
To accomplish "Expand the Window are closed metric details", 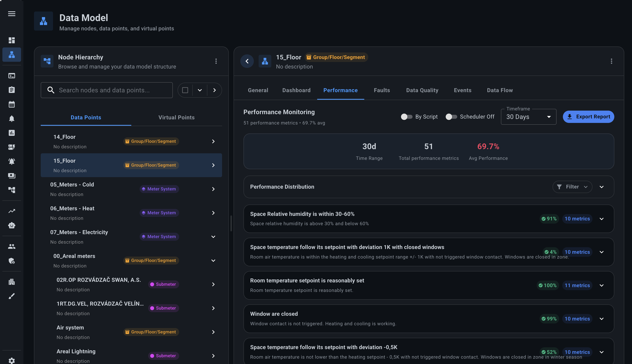I will (x=602, y=319).
